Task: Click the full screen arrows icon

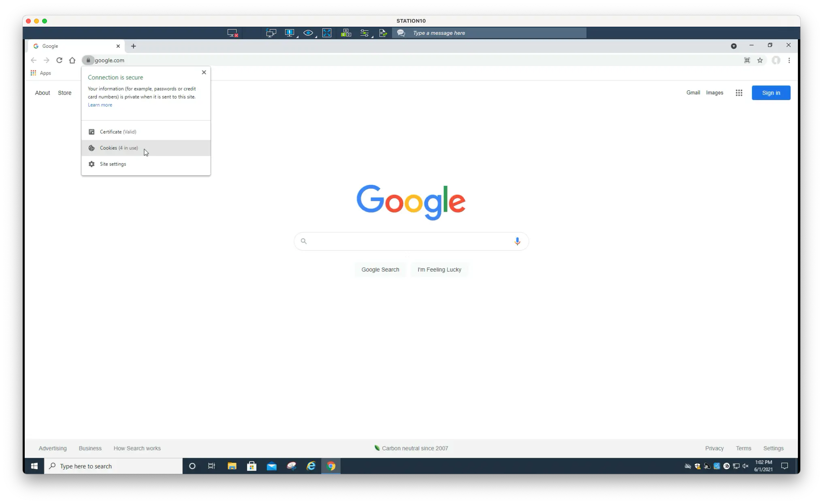Action: pos(327,33)
